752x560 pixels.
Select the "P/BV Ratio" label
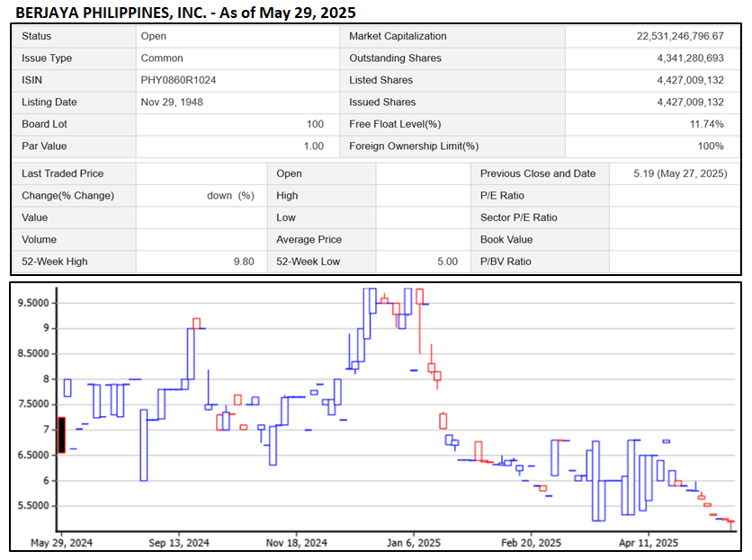[506, 262]
